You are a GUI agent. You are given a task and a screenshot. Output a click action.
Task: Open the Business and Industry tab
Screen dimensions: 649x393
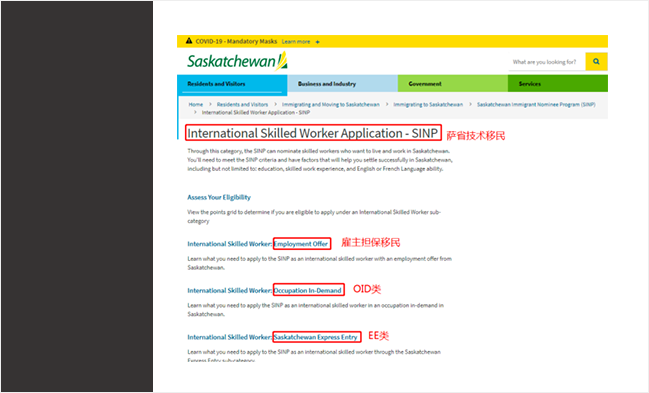(x=343, y=84)
